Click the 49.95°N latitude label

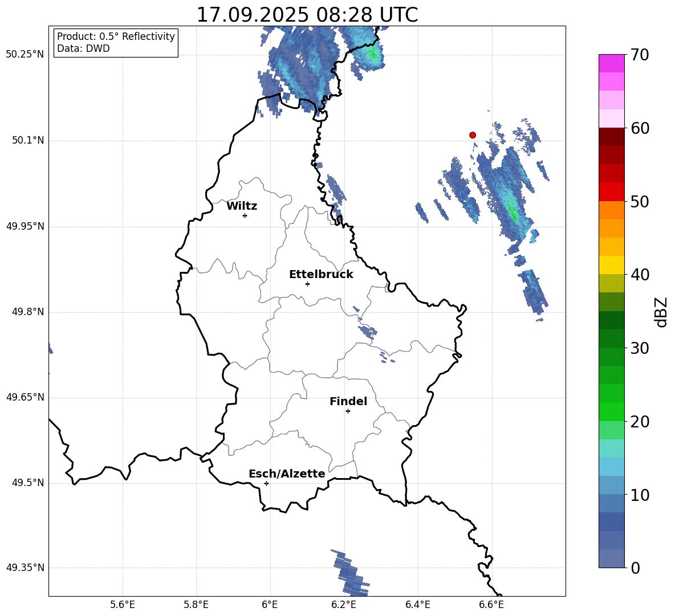pos(25,226)
